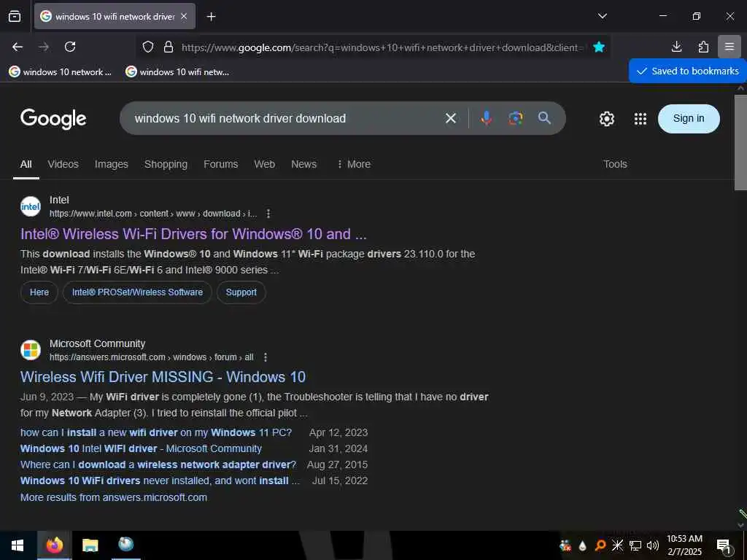Switch to Images results tab
The height and width of the screenshot is (560, 747).
(112, 164)
